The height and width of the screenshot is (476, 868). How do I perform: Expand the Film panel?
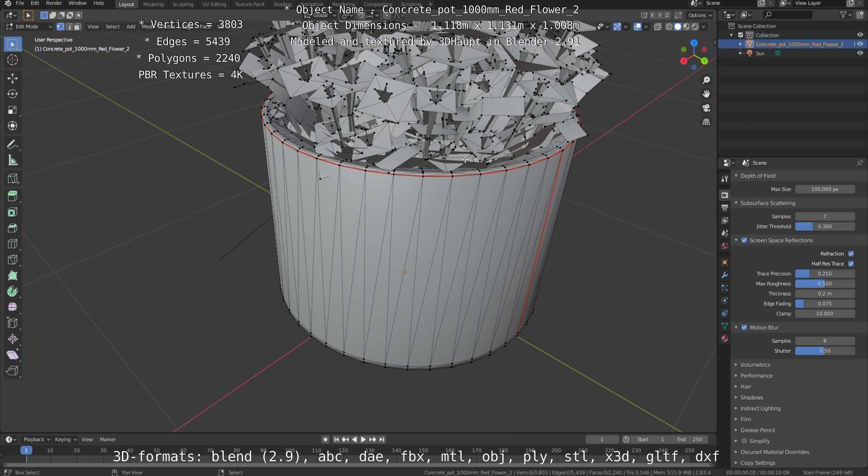click(x=746, y=419)
